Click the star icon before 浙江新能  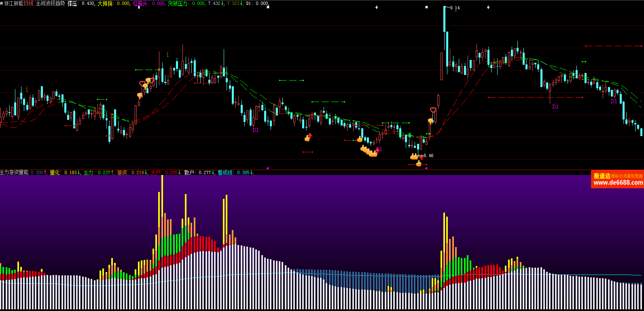click(x=2, y=3)
